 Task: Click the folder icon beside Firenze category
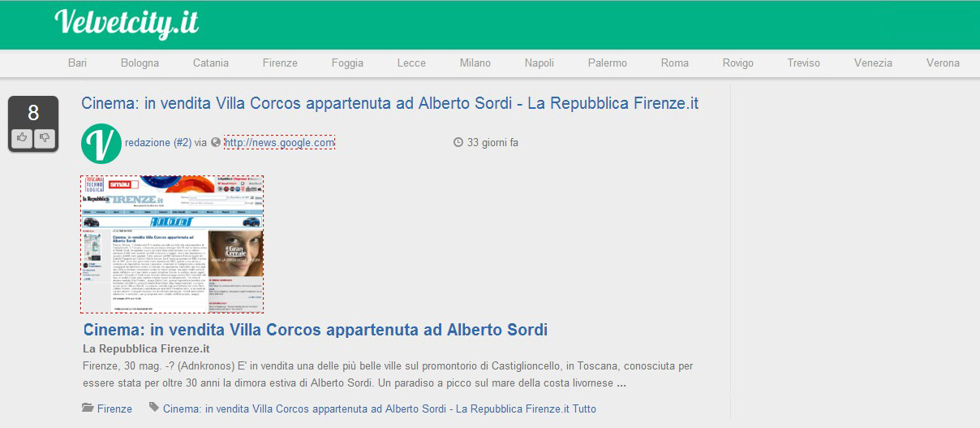coord(88,409)
